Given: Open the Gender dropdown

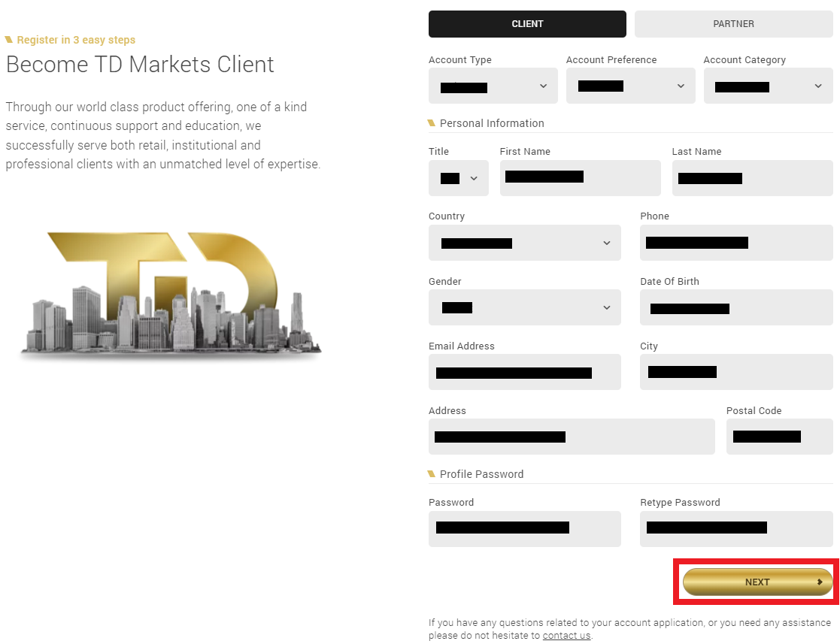Looking at the screenshot, I should (524, 307).
